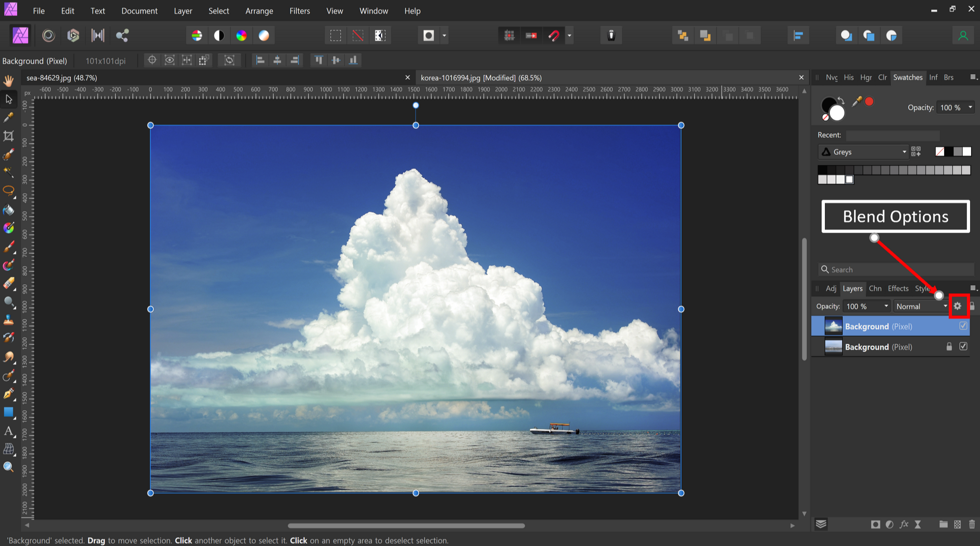
Task: Select the View hand tool
Action: click(x=8, y=80)
